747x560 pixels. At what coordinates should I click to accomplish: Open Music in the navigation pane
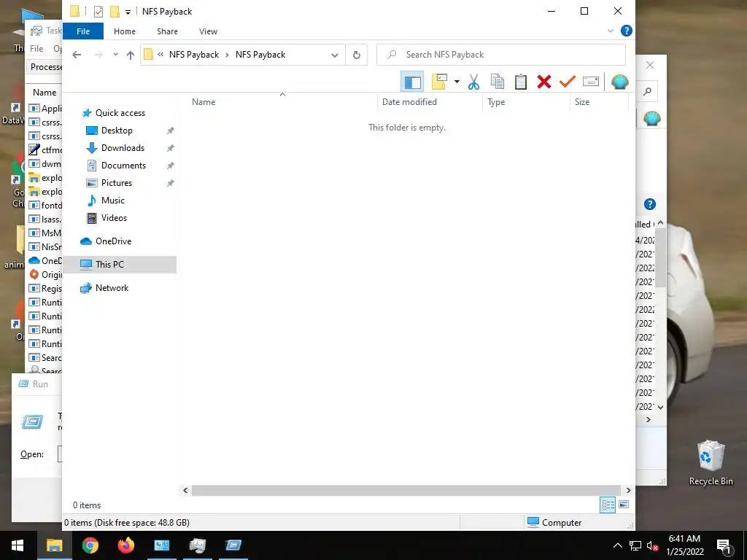[112, 201]
